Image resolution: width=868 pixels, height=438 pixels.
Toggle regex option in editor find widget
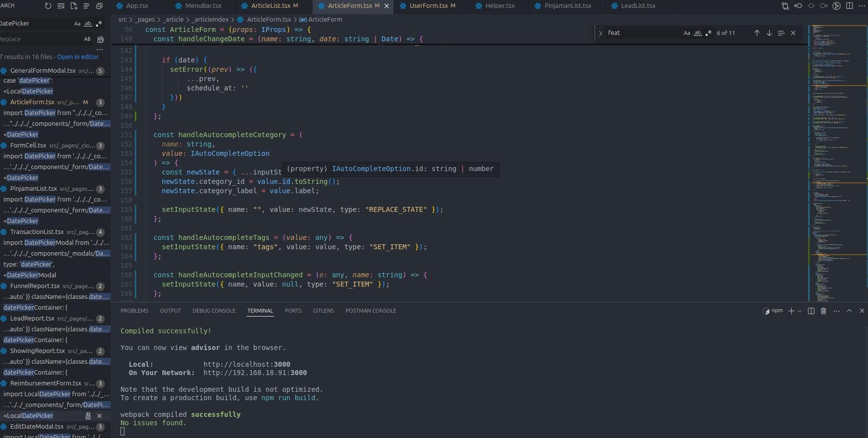click(x=708, y=33)
